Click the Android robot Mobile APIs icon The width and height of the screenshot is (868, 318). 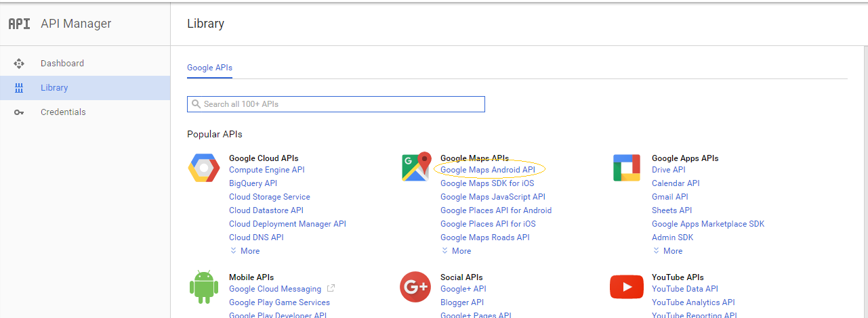tap(204, 288)
